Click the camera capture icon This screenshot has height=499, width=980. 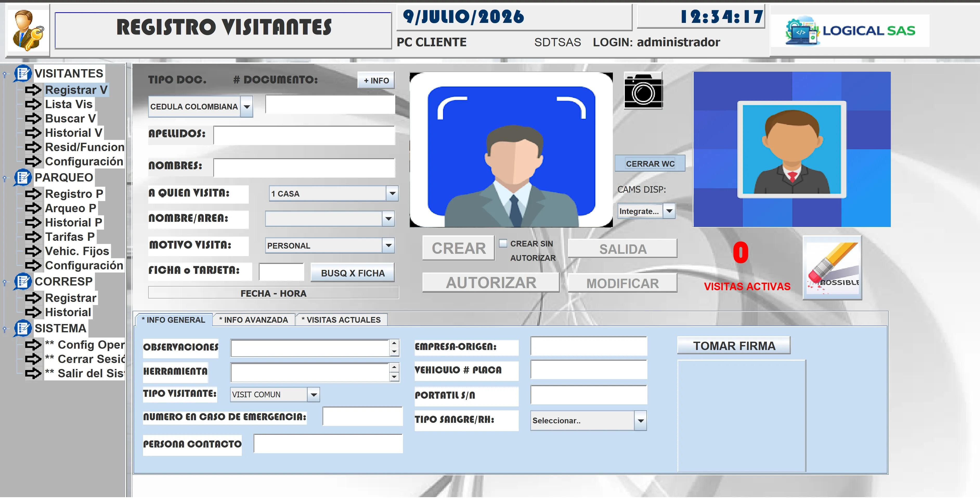[x=643, y=91]
